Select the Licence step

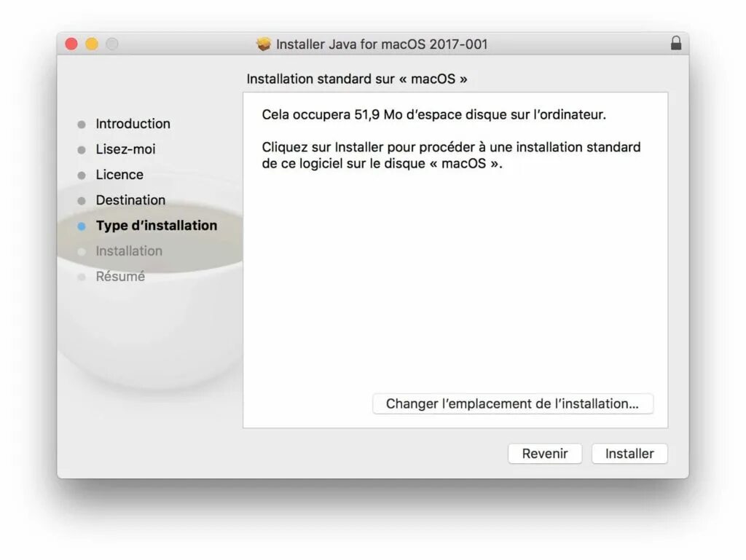click(119, 175)
